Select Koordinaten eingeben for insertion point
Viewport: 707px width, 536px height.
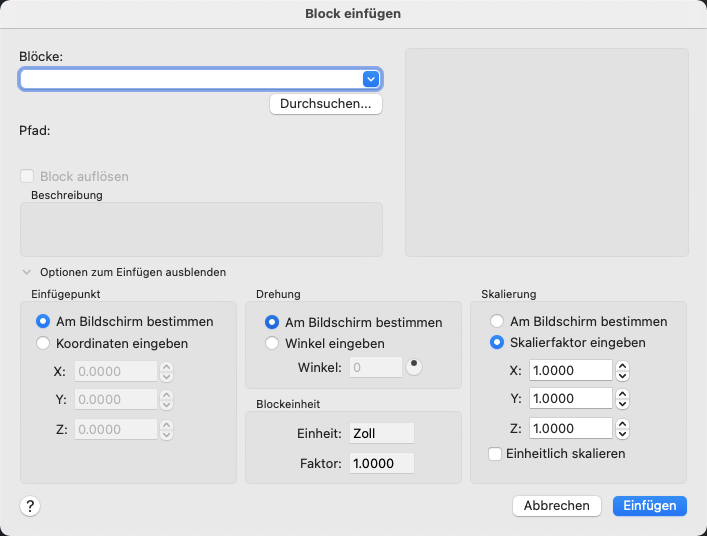coord(43,343)
